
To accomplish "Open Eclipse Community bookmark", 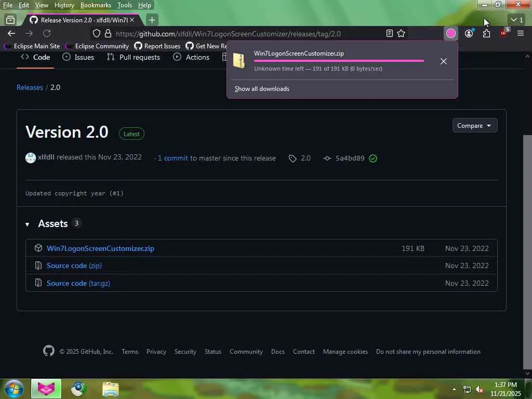I will pyautogui.click(x=98, y=46).
